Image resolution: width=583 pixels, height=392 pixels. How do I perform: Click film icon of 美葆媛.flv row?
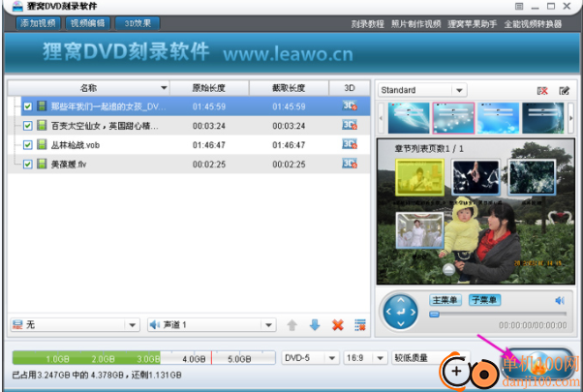[42, 164]
